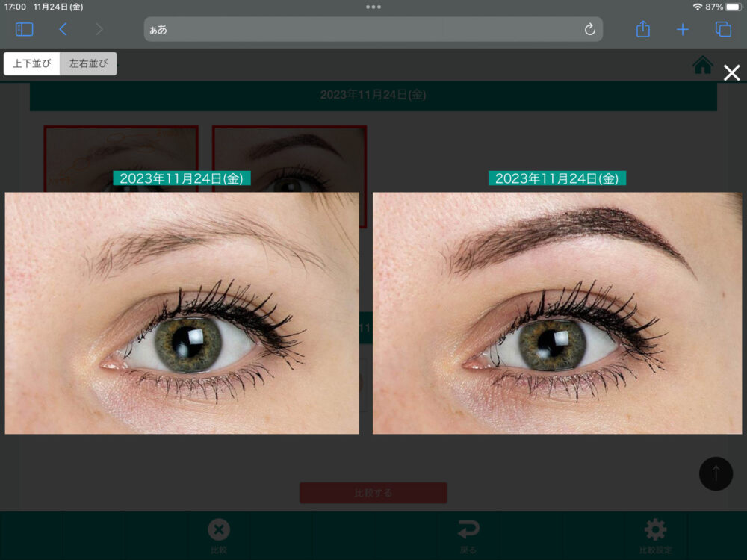Go back with Safari's back arrow
The width and height of the screenshot is (747, 560).
63,29
